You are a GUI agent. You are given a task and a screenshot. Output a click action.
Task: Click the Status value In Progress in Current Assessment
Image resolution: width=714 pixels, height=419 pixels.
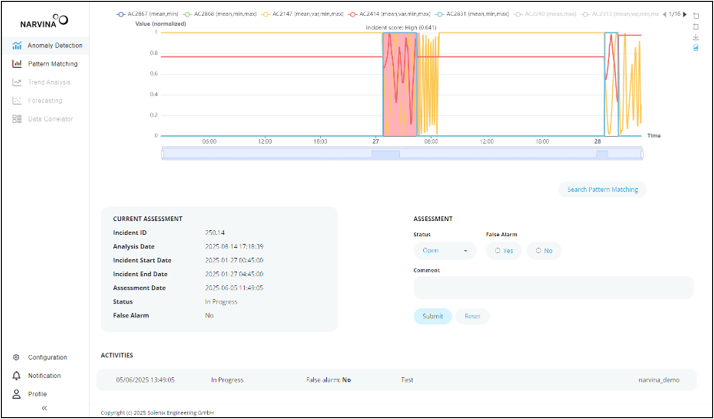pos(221,301)
